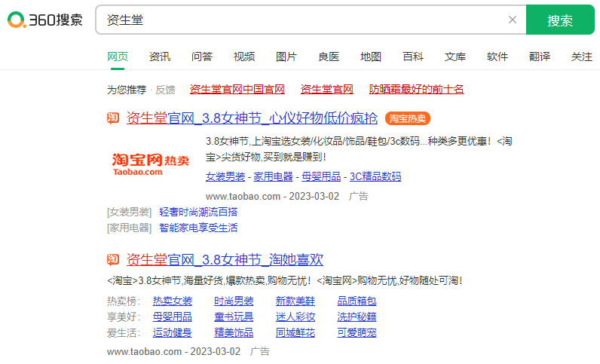Viewport: 600px width, 364px height.
Task: Open the 问答 tab
Action: point(202,57)
